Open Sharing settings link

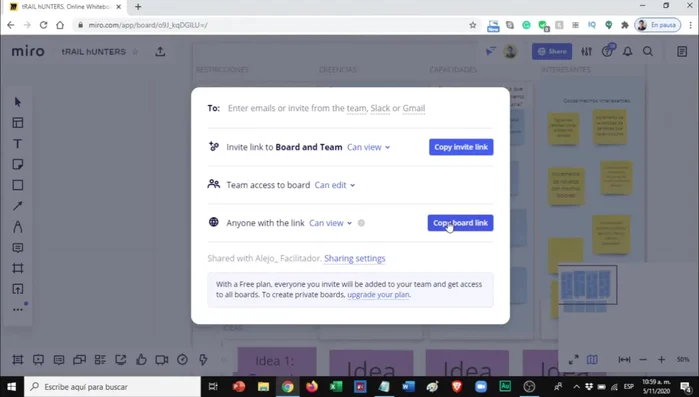[x=354, y=258]
